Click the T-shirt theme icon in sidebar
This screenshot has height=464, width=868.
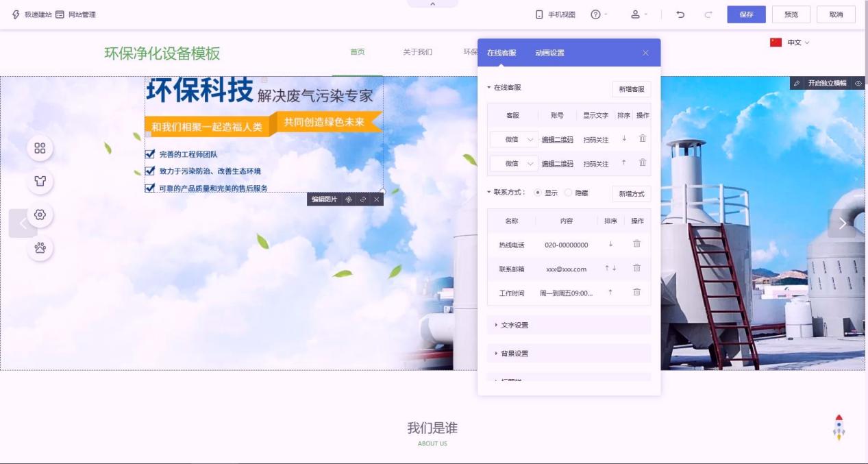[x=40, y=182]
